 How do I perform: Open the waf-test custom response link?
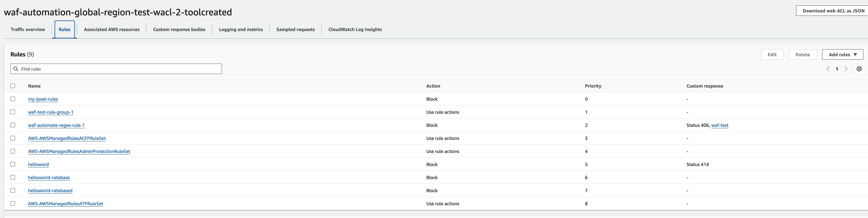pos(720,125)
